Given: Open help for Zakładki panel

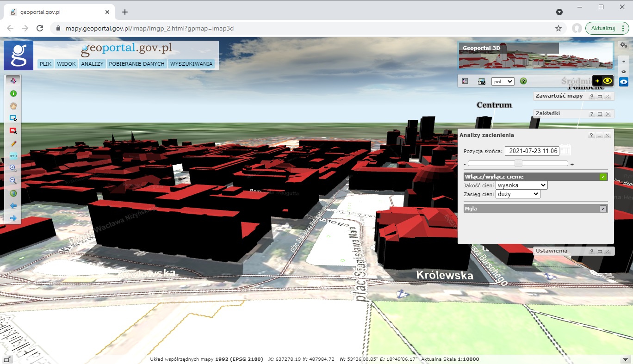Looking at the screenshot, I should (x=591, y=114).
